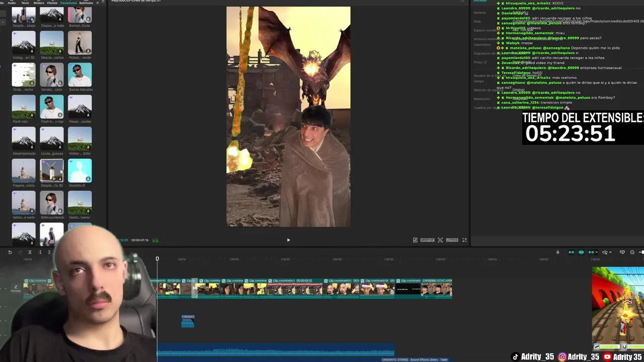The image size is (644, 362).
Task: Toggle clip linkage on timeline
Action: (591, 252)
